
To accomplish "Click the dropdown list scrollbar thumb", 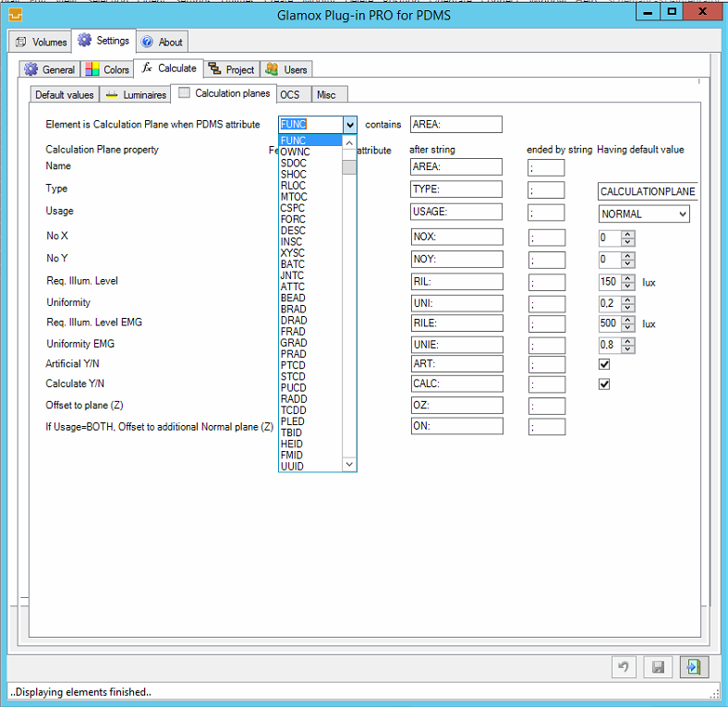I will click(x=349, y=167).
